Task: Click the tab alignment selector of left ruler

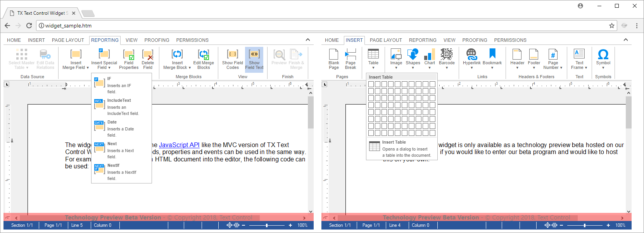Action: [x=7, y=84]
